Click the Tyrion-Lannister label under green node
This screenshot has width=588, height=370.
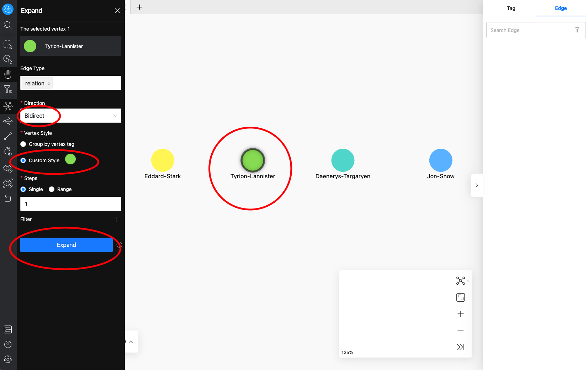(x=253, y=176)
